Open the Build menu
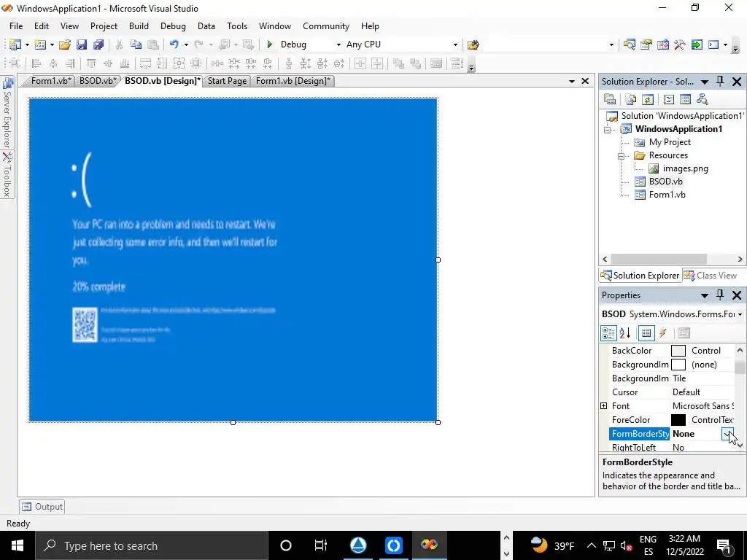The image size is (747, 560). coord(139,26)
